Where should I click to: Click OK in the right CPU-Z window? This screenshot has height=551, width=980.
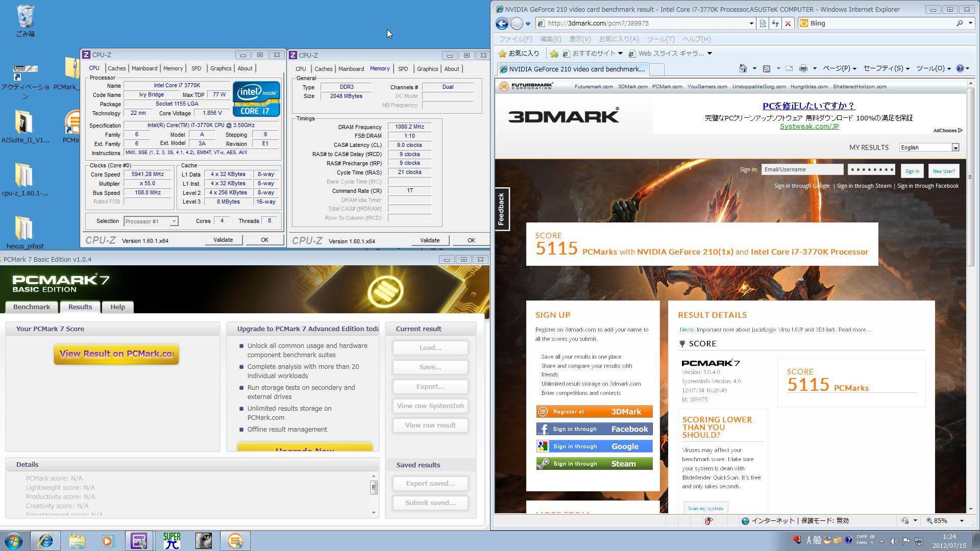coord(471,241)
